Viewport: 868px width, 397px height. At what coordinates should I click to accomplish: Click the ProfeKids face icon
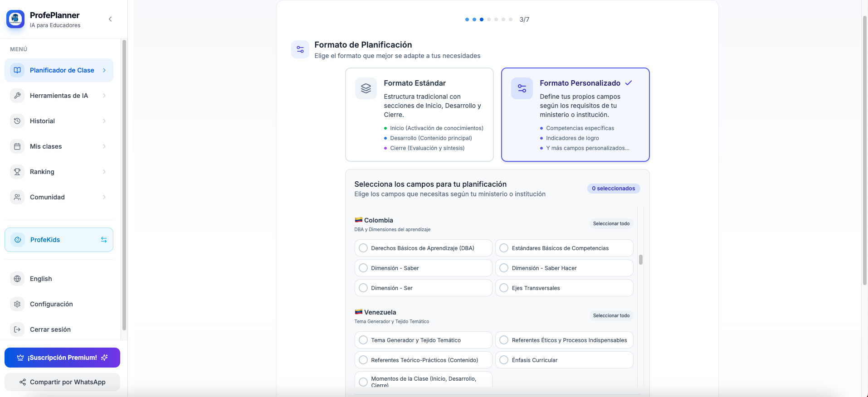point(18,240)
